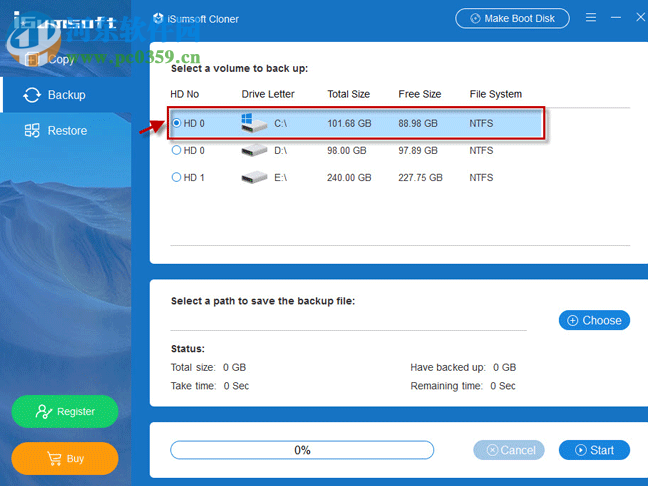
Task: Click the 98.00 GB total size cell
Action: click(x=347, y=150)
